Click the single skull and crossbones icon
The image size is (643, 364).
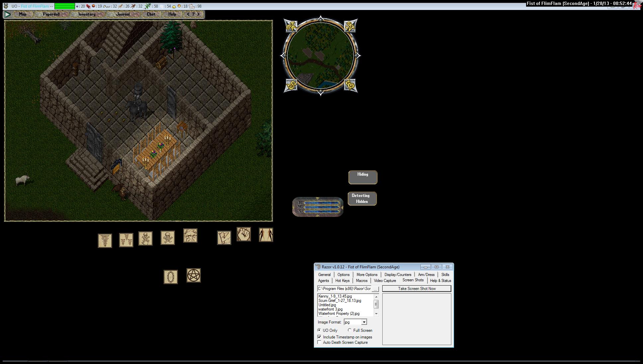pyautogui.click(x=167, y=238)
